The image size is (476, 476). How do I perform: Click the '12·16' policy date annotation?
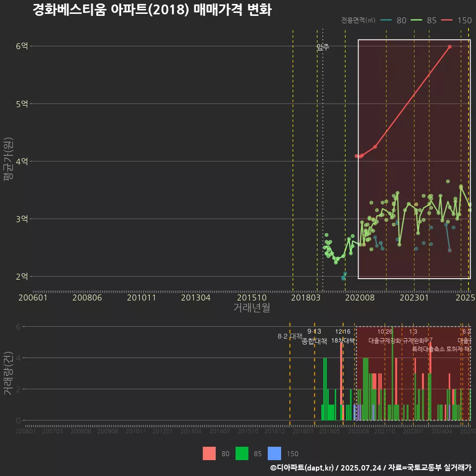click(343, 332)
